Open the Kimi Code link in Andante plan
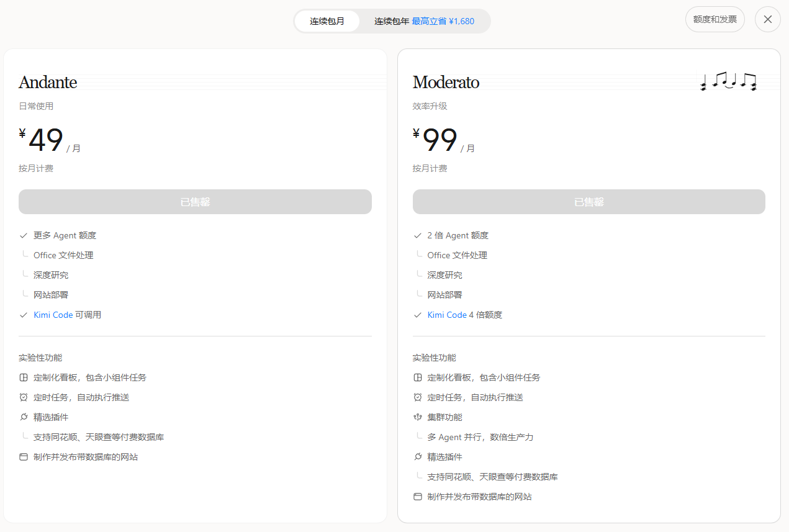789x532 pixels. pyautogui.click(x=53, y=315)
